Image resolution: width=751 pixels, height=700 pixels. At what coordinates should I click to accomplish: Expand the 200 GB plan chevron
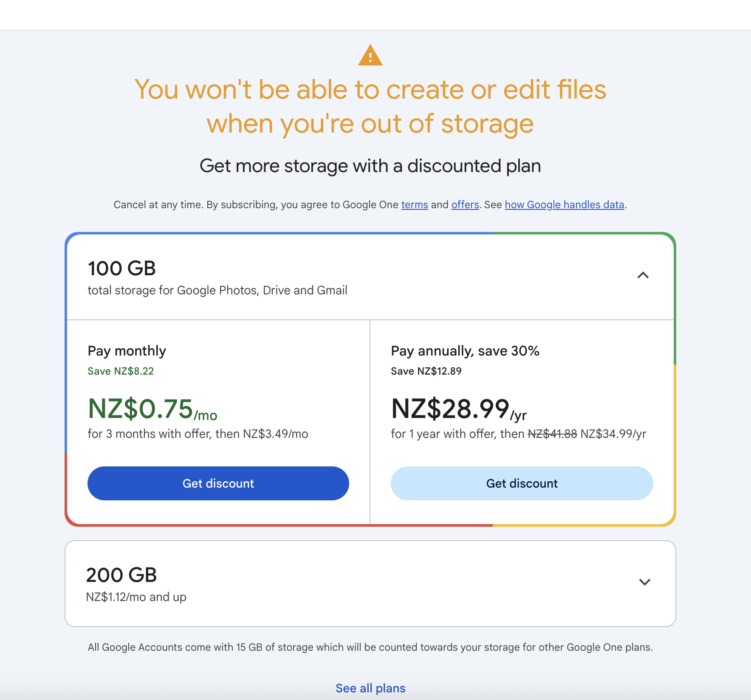click(x=645, y=582)
